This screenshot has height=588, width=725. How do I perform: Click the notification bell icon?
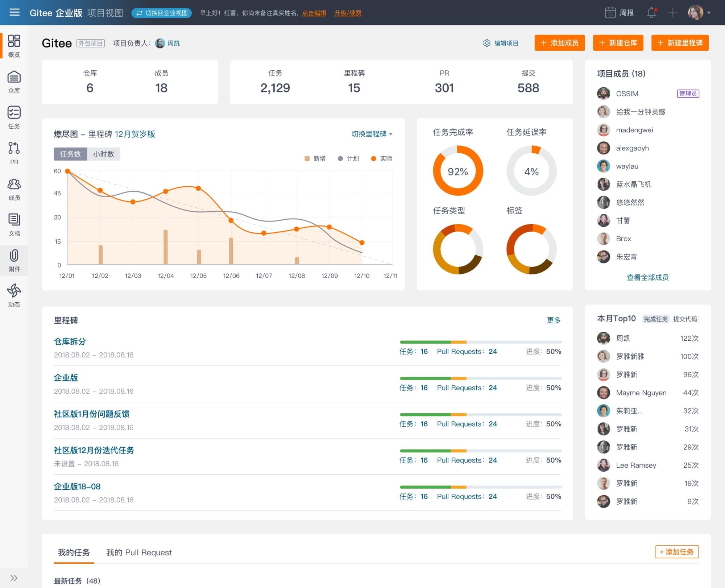coord(652,13)
